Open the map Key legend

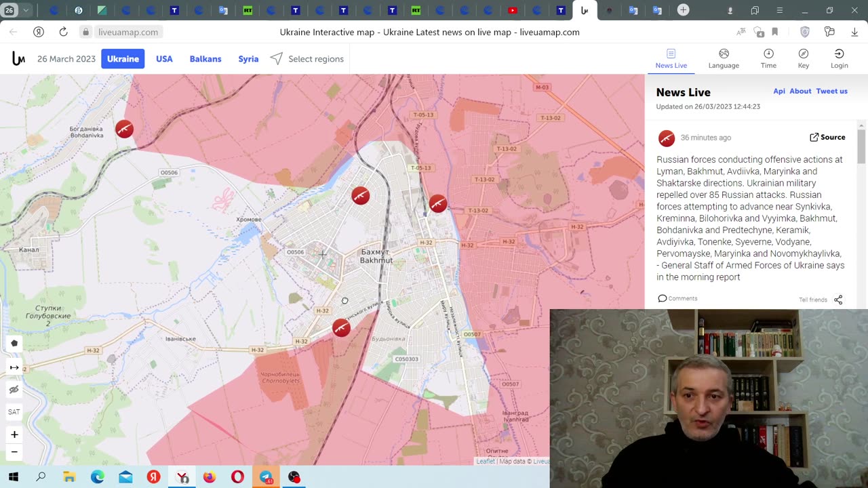click(804, 59)
